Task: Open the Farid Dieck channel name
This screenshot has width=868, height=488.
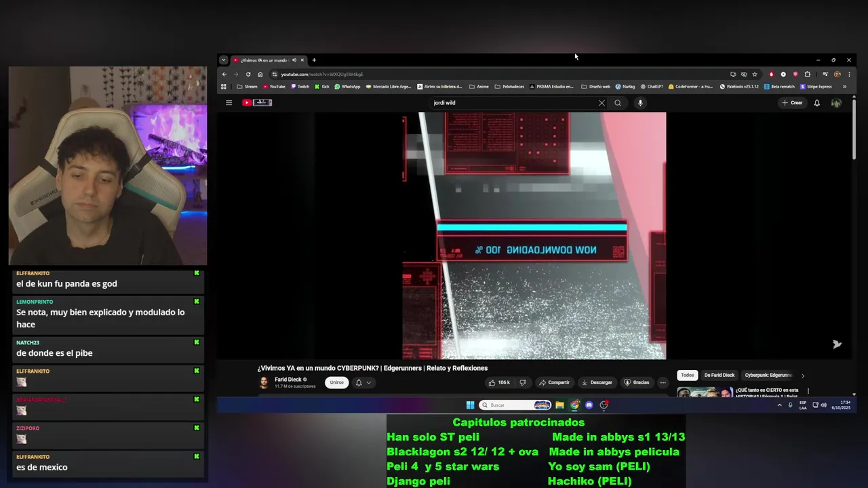Action: tap(288, 380)
